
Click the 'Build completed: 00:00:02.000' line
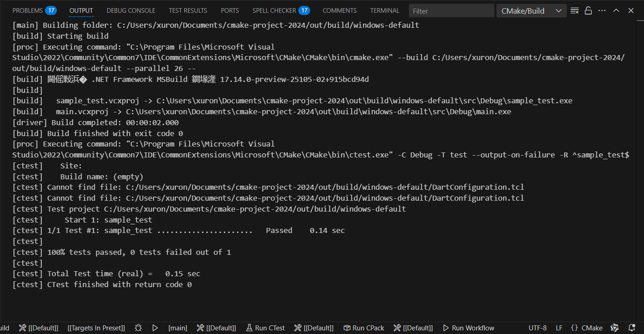(x=96, y=122)
